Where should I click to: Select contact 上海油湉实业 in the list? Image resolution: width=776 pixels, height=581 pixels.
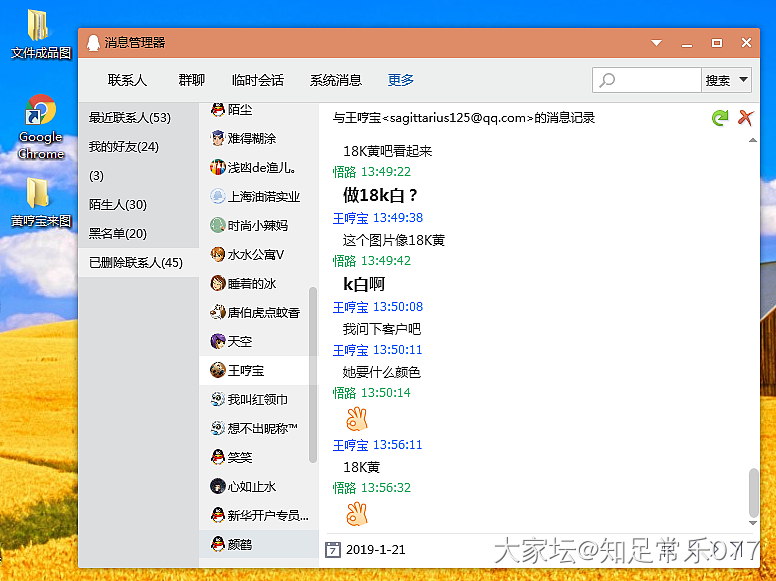263,197
